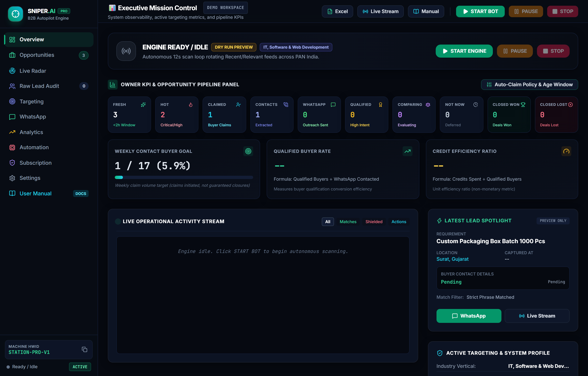
Task: Click the scales icon on Comparing card
Action: pos(428,104)
